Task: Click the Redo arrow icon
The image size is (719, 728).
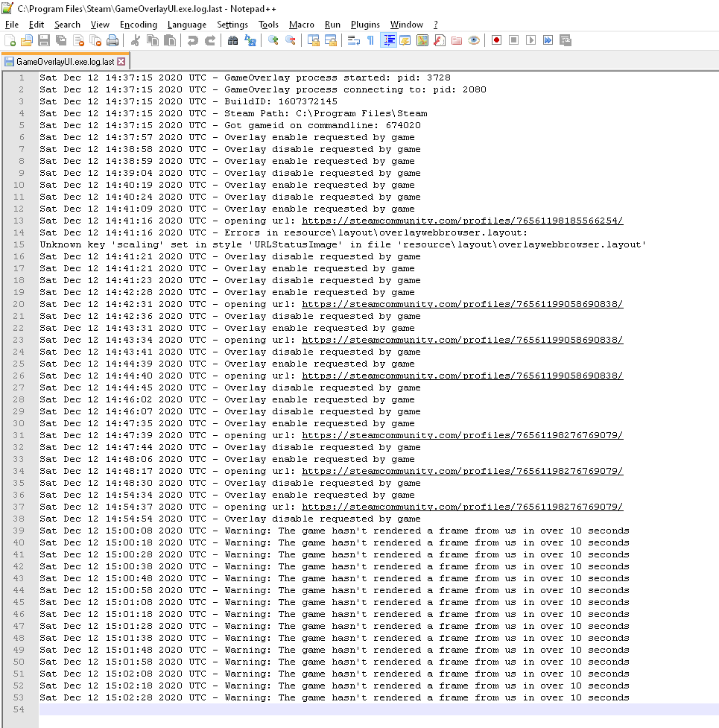Action: [210, 41]
